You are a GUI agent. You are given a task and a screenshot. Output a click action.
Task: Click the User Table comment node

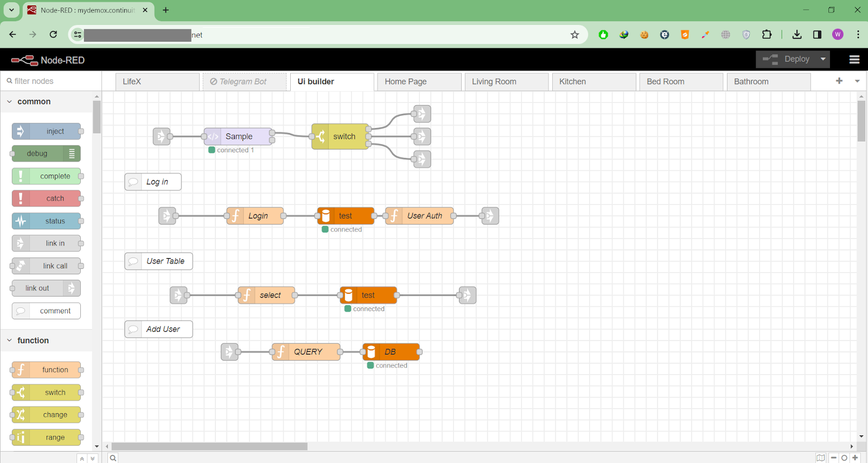point(158,261)
